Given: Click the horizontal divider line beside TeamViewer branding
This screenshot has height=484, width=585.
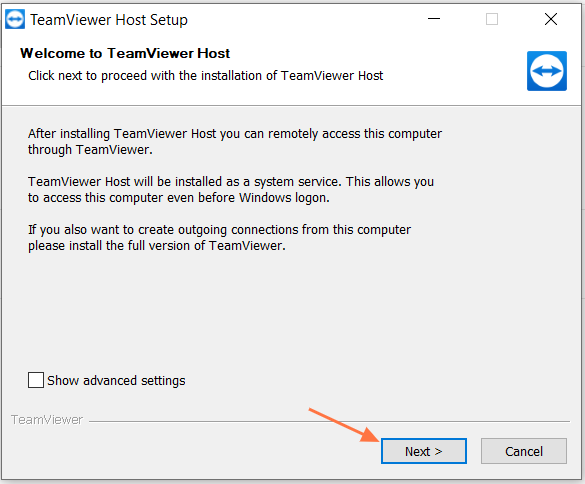Looking at the screenshot, I should pos(329,422).
